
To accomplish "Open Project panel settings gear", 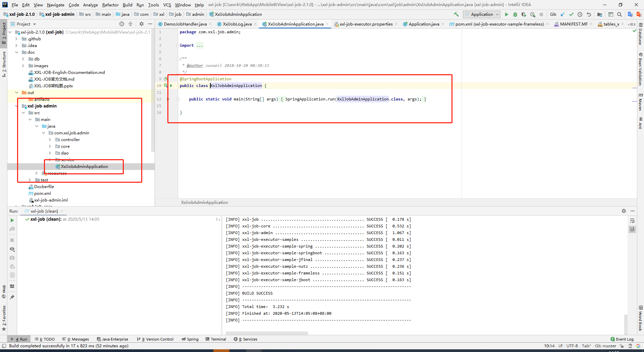I will click(x=142, y=24).
